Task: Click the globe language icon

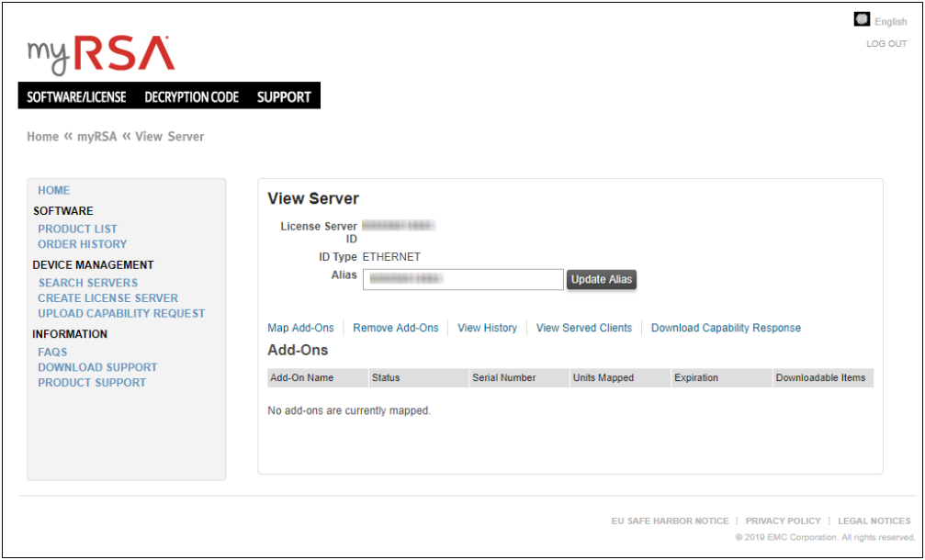Action: tap(862, 19)
